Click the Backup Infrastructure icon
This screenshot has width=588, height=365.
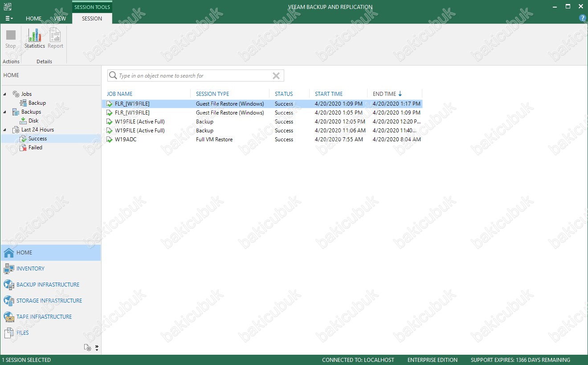click(9, 285)
